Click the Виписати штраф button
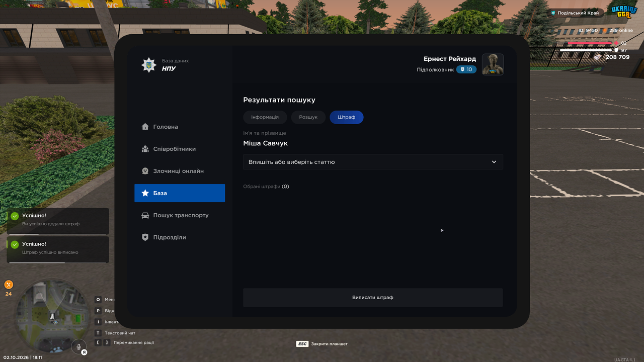This screenshot has height=362, width=644. coord(373,298)
